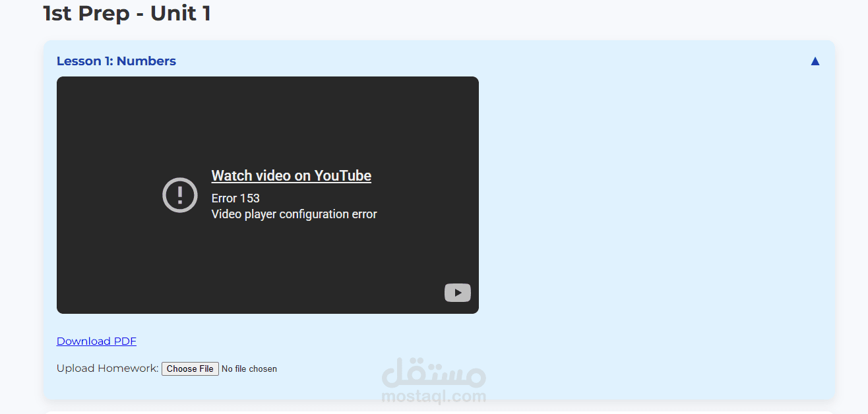This screenshot has width=868, height=414.
Task: Open the Lesson 1: Numbers header
Action: point(116,61)
